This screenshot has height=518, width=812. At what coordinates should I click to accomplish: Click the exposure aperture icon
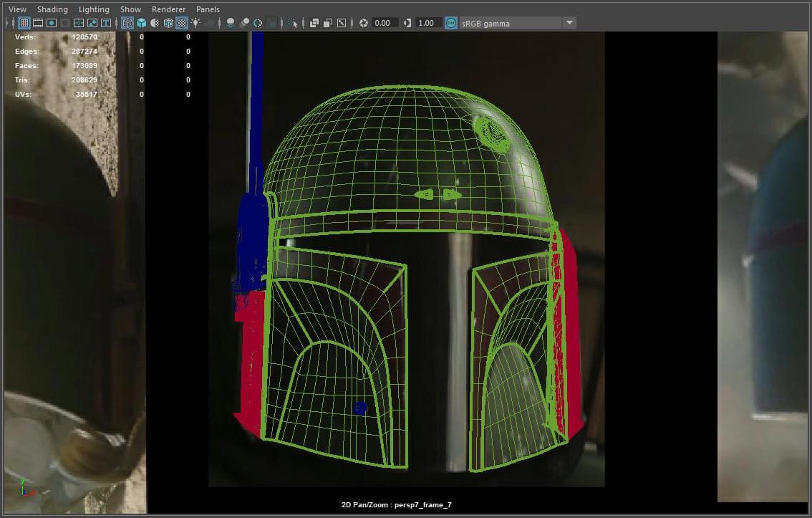(364, 23)
